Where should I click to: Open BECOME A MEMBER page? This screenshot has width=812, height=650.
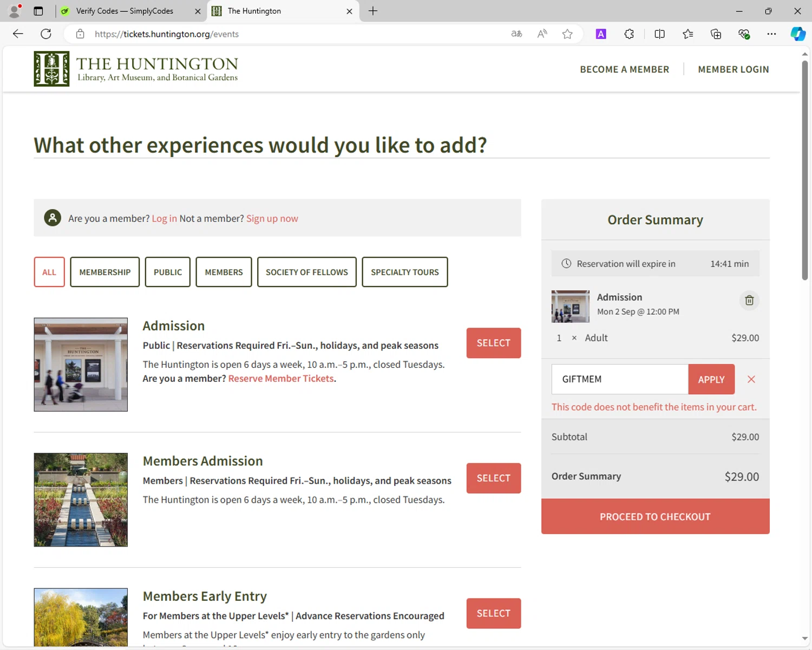[625, 69]
